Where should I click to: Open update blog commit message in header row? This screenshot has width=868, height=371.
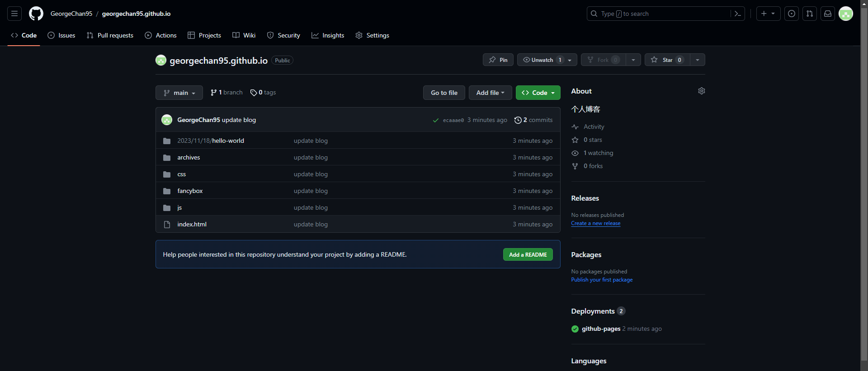point(239,120)
